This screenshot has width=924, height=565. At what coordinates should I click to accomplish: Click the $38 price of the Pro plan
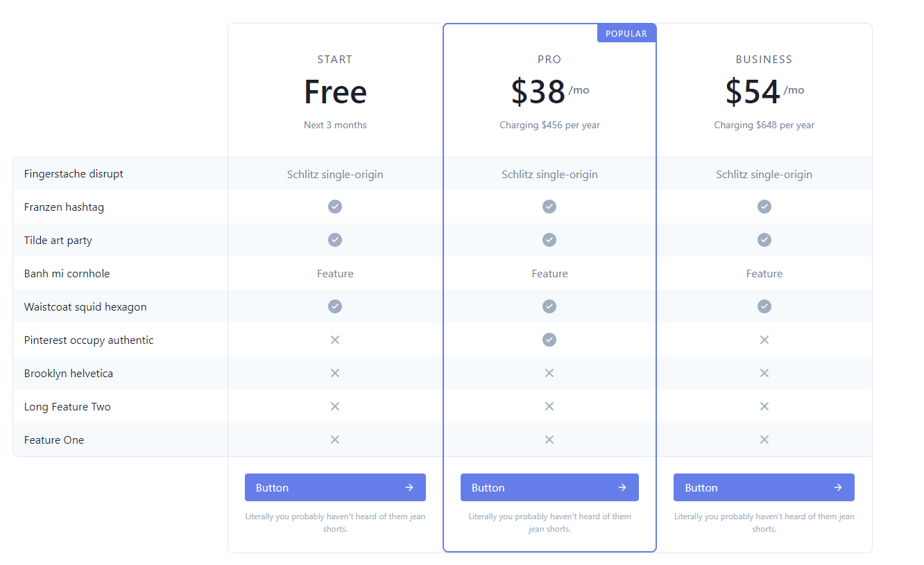(x=538, y=92)
